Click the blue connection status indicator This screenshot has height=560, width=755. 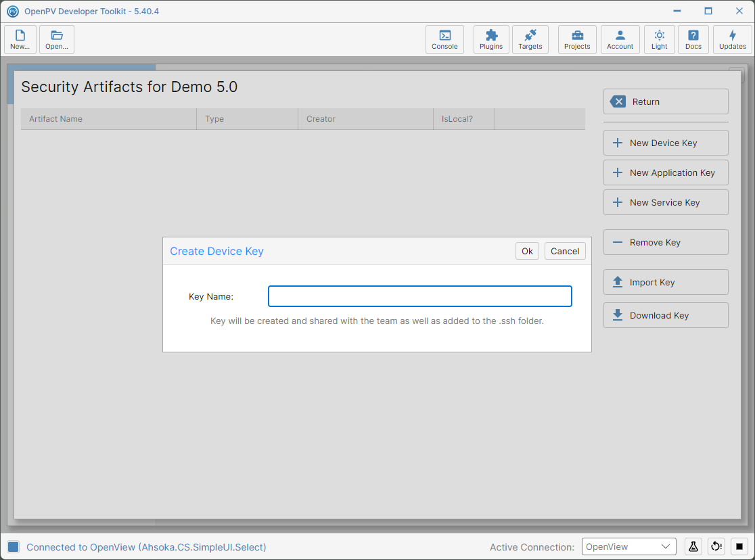point(14,546)
